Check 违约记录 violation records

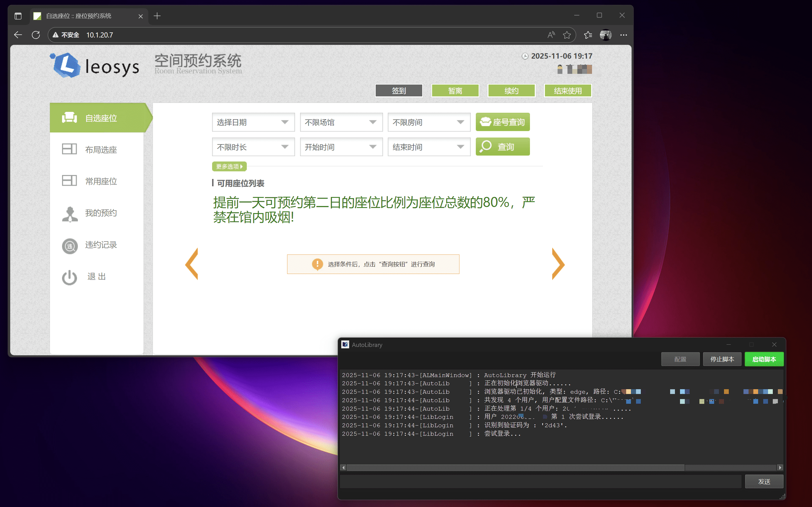pos(101,245)
